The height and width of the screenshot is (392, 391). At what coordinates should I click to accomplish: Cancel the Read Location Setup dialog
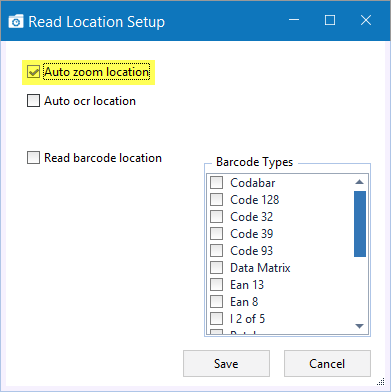coord(327,363)
